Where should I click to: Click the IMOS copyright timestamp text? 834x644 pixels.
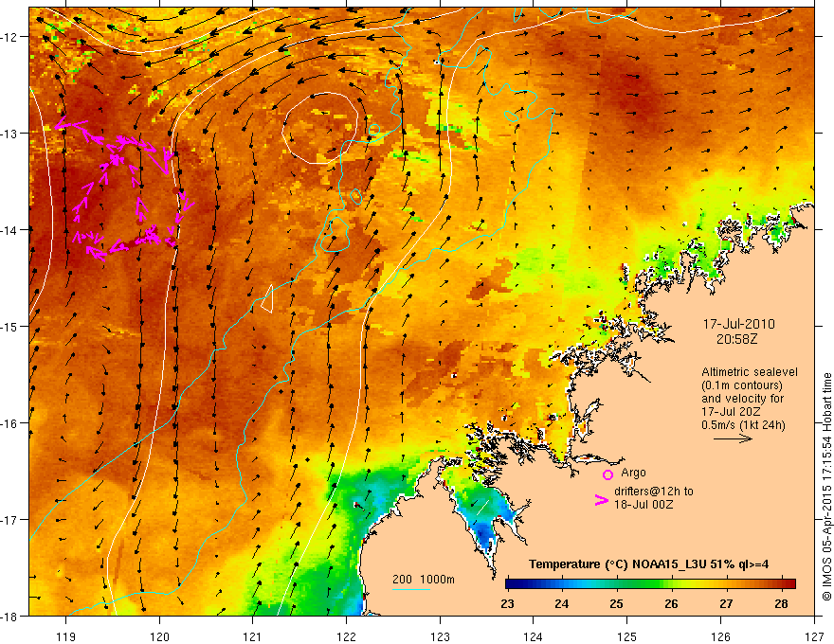click(827, 487)
